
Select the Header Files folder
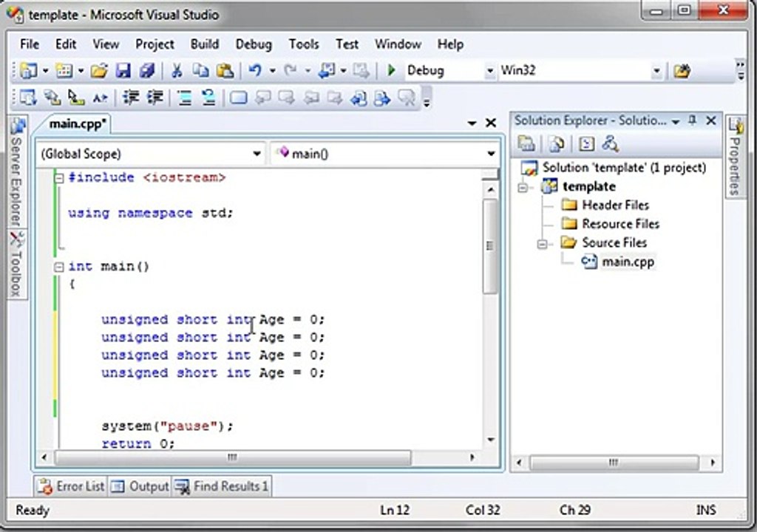pos(616,205)
